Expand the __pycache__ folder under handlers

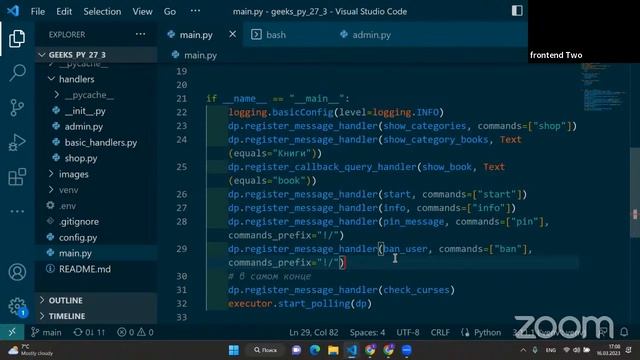[89, 95]
